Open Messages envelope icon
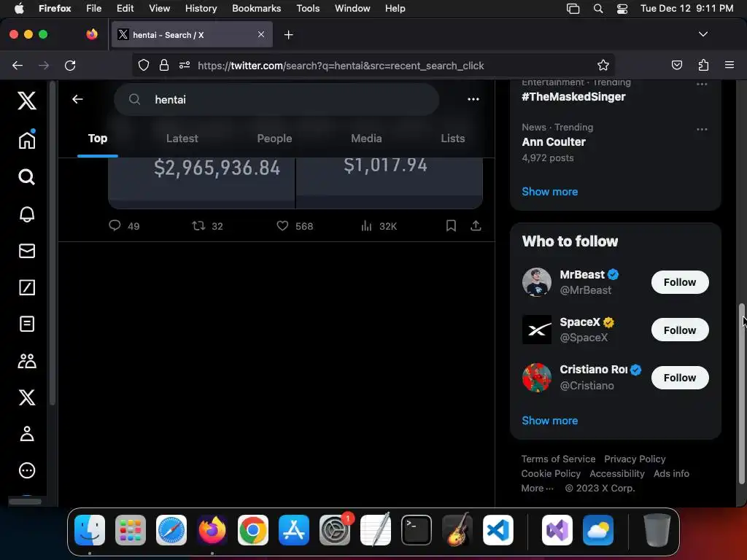 (27, 251)
